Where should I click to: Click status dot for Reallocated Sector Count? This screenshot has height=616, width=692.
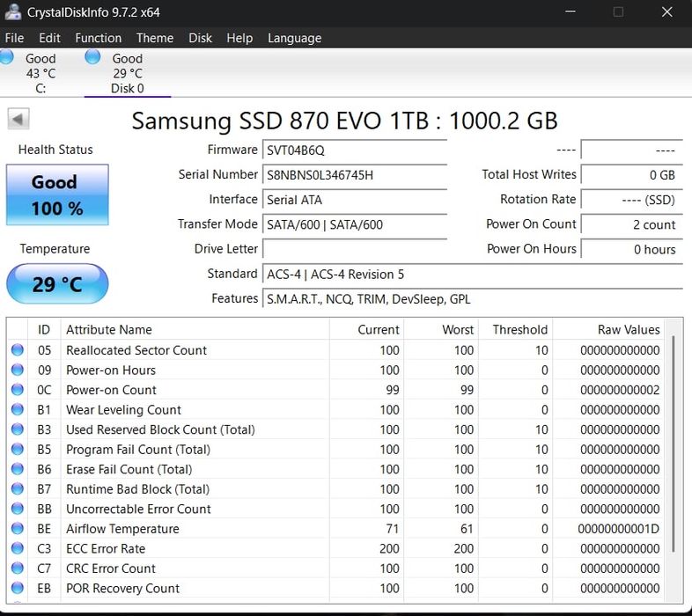18,350
